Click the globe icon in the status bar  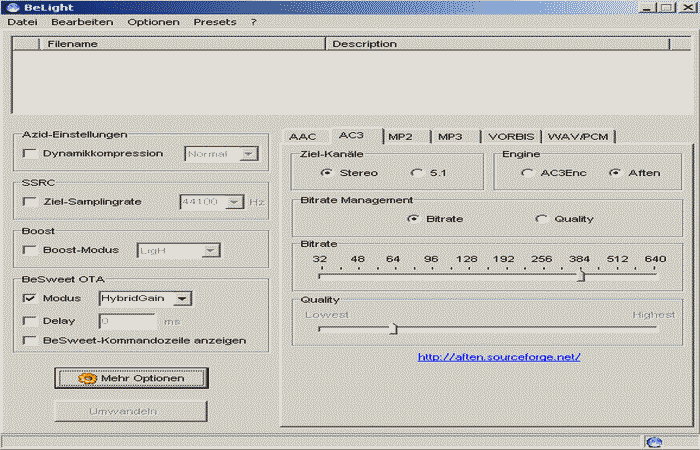tap(654, 441)
